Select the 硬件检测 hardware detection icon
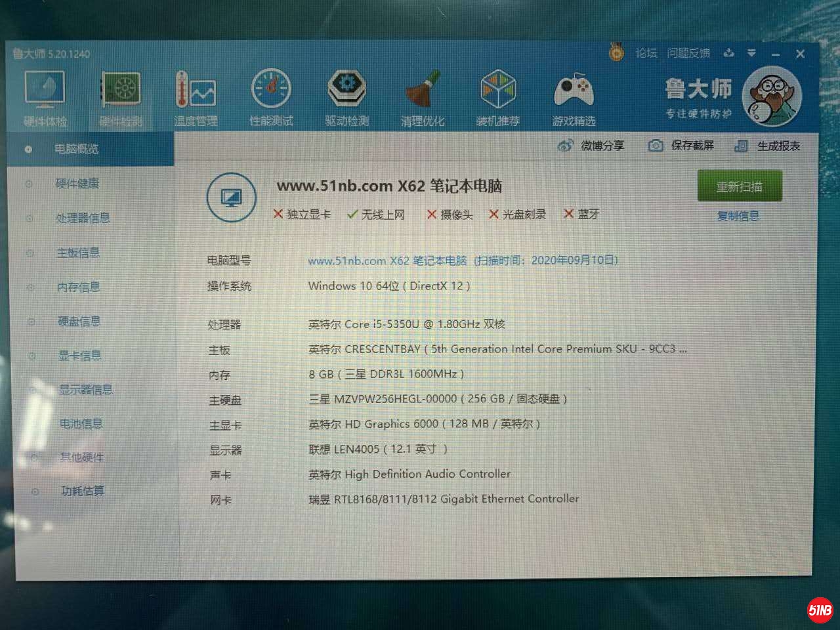840x630 pixels. (x=121, y=98)
